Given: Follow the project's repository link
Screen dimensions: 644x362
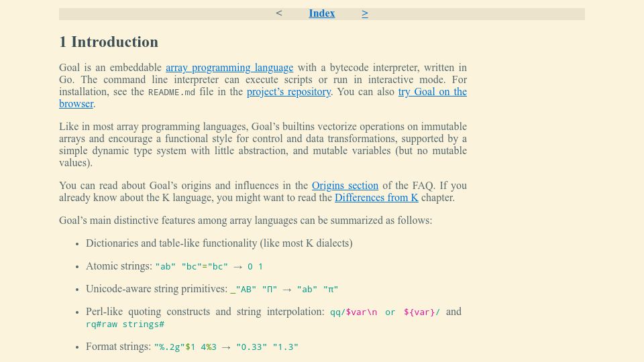Looking at the screenshot, I should (x=288, y=92).
